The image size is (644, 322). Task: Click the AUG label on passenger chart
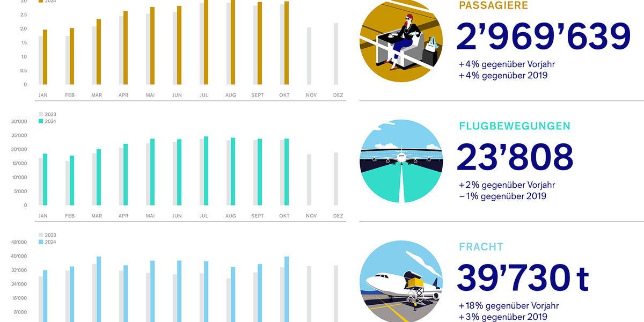(231, 95)
